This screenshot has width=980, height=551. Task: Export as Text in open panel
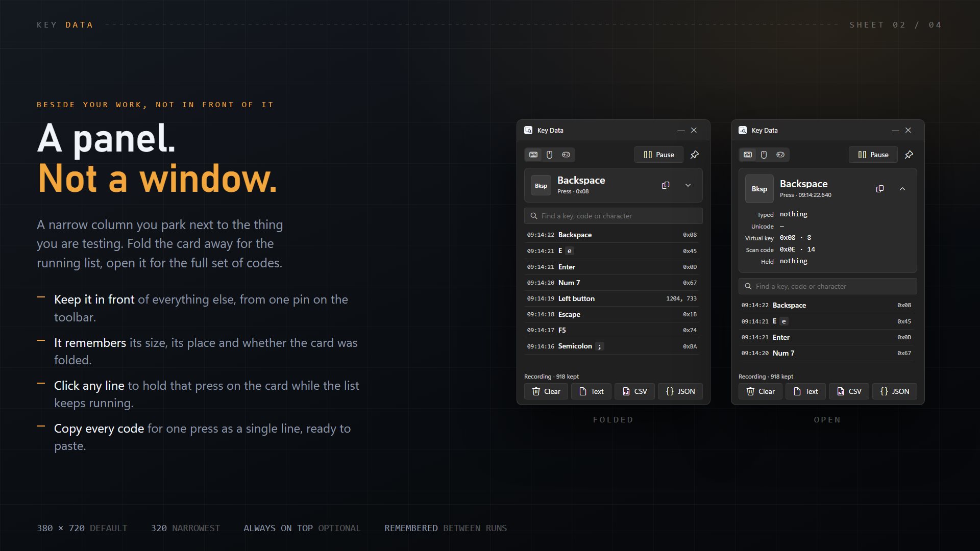pyautogui.click(x=805, y=391)
